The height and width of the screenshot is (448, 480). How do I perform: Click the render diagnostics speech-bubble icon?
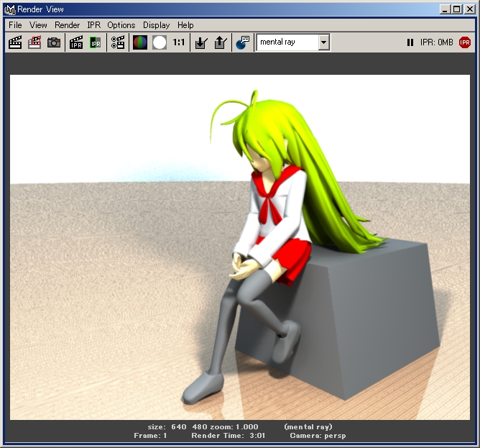(x=243, y=42)
